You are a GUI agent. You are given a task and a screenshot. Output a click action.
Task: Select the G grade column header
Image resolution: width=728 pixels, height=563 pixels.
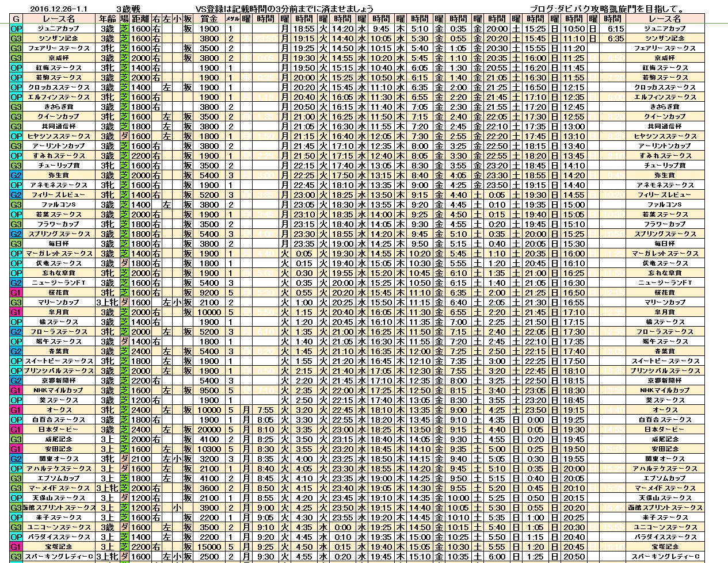(x=16, y=18)
